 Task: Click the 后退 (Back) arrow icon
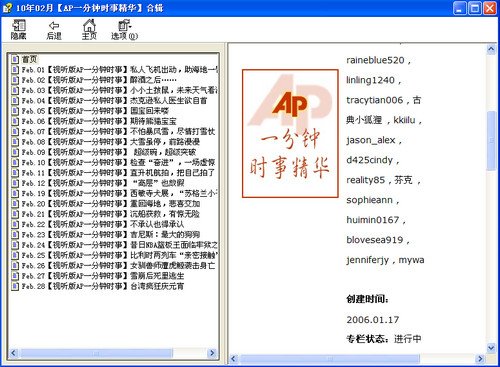click(x=54, y=26)
